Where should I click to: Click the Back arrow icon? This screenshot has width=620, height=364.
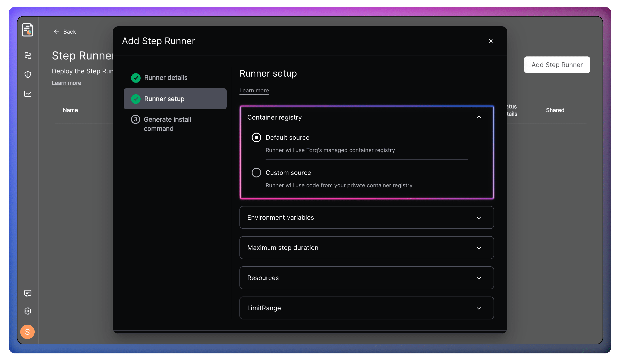click(57, 32)
